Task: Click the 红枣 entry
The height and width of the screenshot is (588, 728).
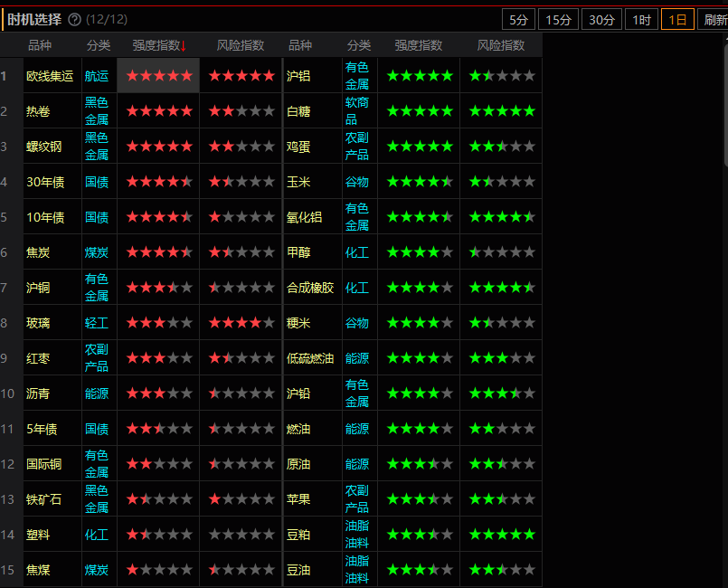Action: tap(38, 358)
